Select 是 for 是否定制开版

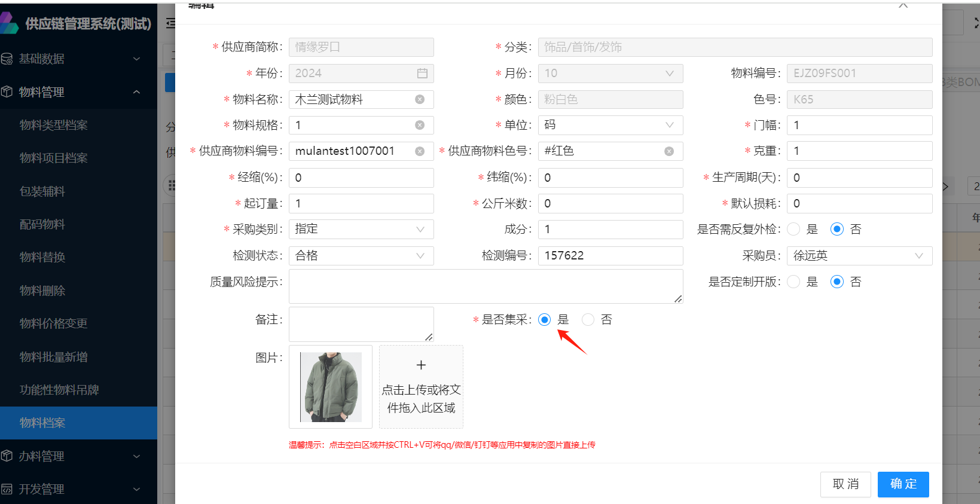[793, 282]
